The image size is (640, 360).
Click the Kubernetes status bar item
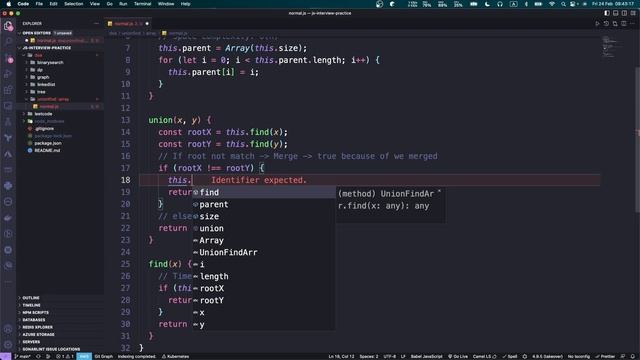click(x=175, y=356)
